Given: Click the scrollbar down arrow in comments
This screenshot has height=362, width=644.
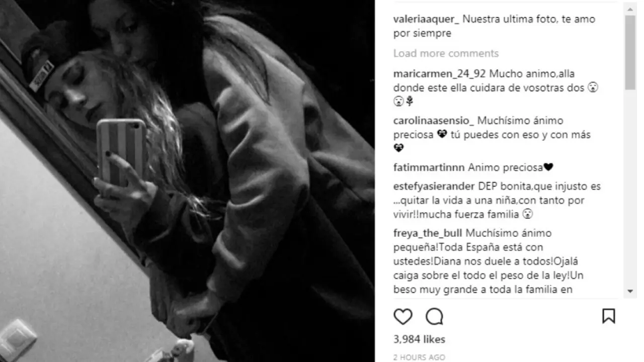Looking at the screenshot, I should 630,291.
